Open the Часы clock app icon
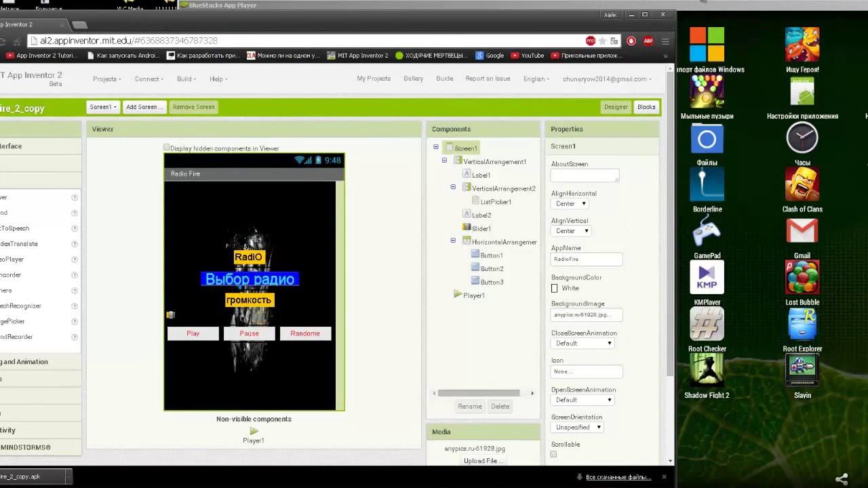 [802, 139]
